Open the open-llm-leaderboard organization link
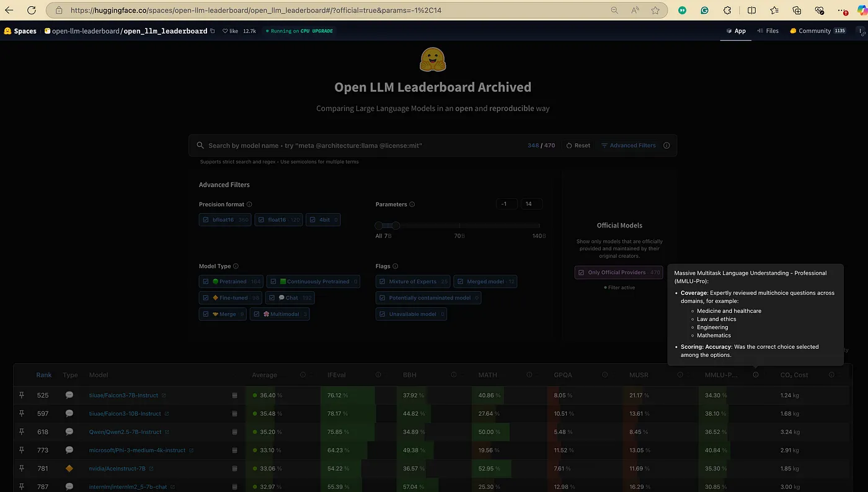 [86, 31]
